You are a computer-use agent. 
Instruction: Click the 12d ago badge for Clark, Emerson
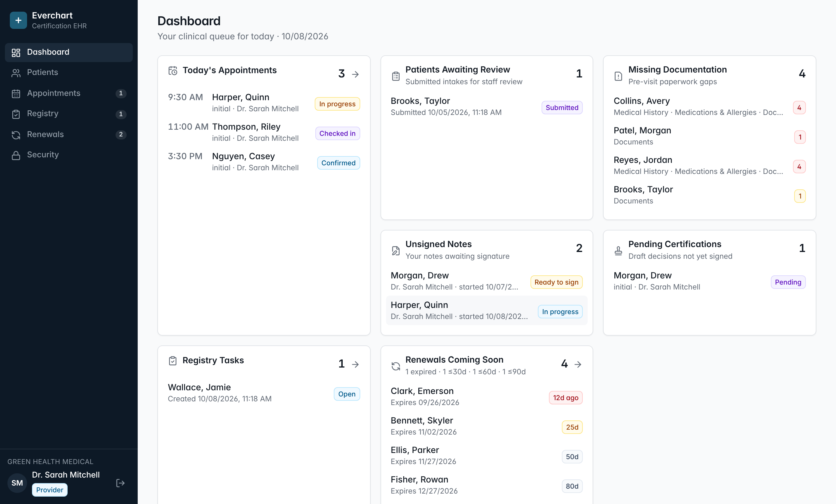click(x=566, y=398)
